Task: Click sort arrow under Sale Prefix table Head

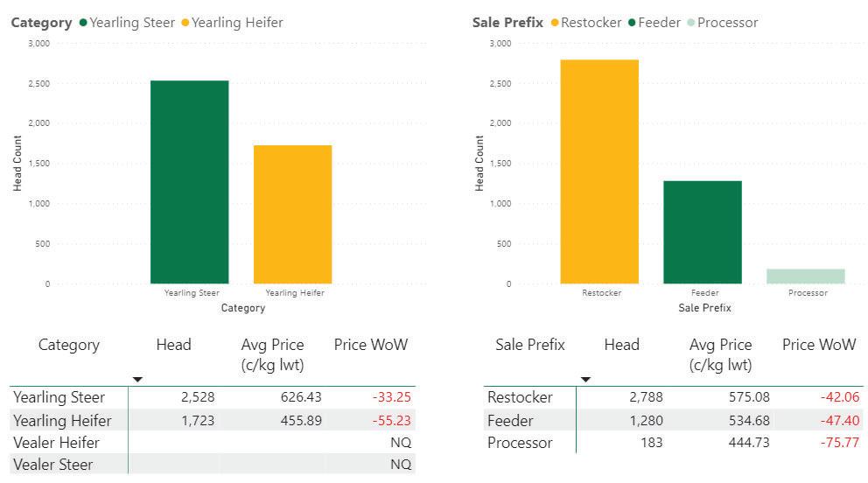Action: [586, 380]
